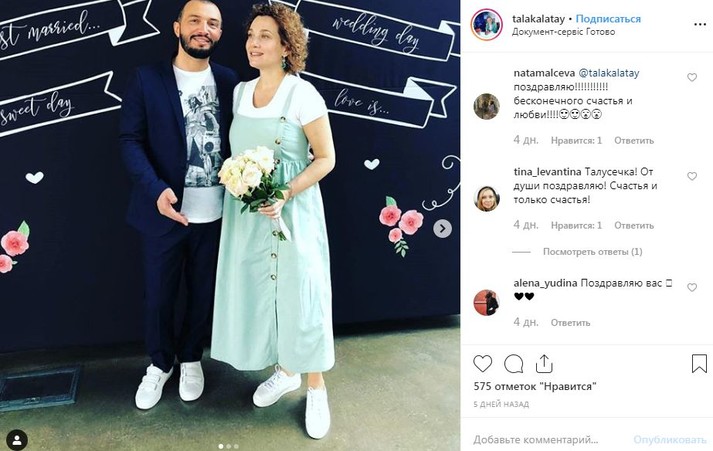View the 575 likes list
Viewport: 713px width, 451px height.
pos(535,386)
